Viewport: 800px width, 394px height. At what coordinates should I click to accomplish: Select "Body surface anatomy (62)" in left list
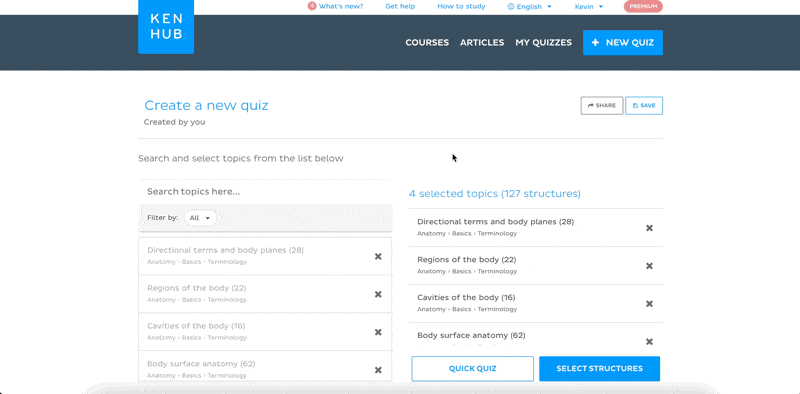click(201, 364)
